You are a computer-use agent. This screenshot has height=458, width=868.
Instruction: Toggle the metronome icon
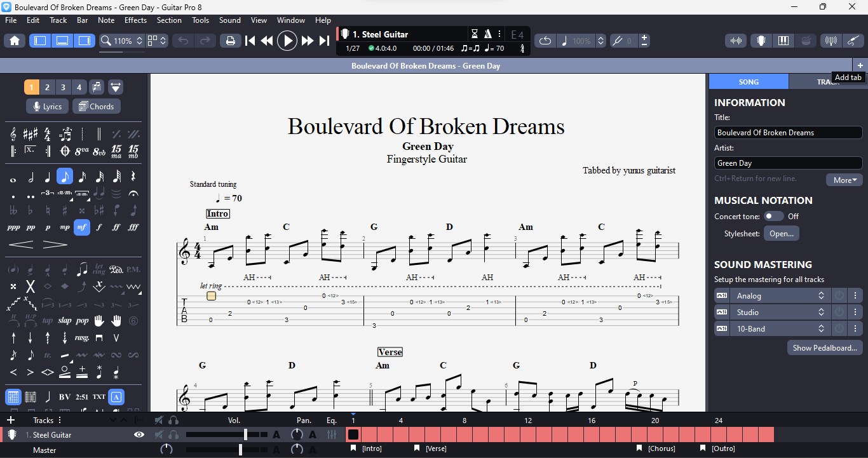[x=488, y=34]
